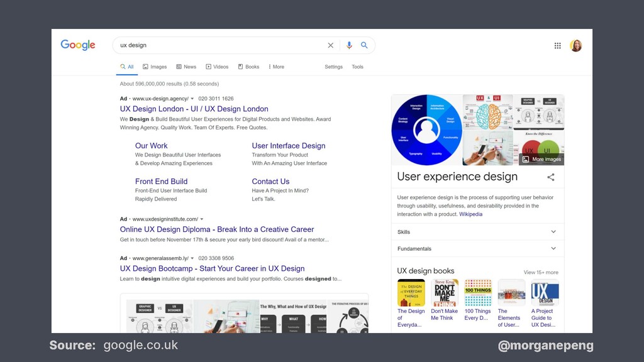The height and width of the screenshot is (362, 644).
Task: Open 'The Why, What and How of UX Design' image
Action: [x=293, y=317]
